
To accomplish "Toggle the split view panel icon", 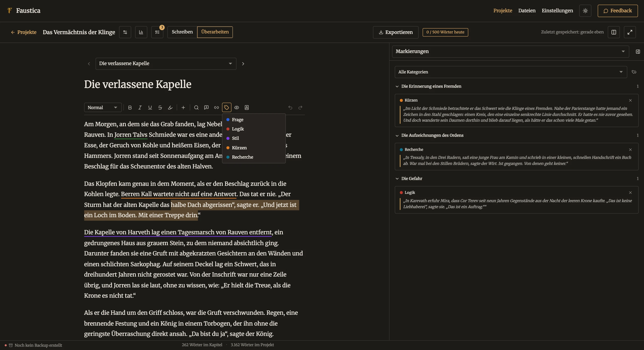I will click(x=614, y=32).
